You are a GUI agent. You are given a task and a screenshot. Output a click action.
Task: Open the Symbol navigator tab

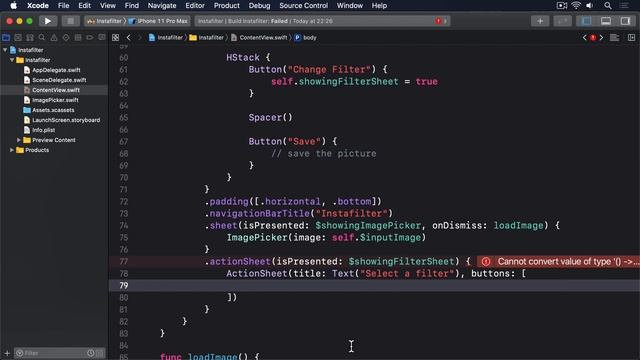(x=30, y=38)
